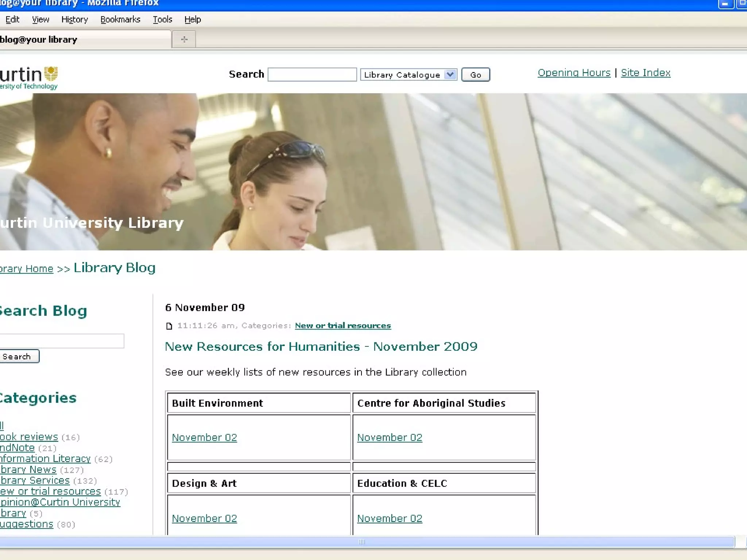Open the New Resources for Humanities post
Viewport: 747px width, 560px height.
coord(321,346)
